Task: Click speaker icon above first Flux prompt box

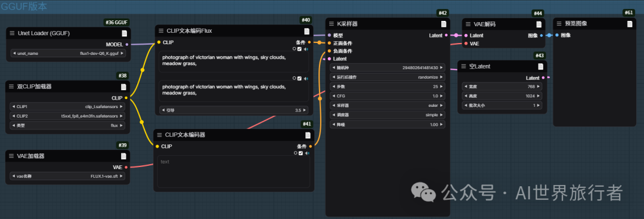Action: tap(306, 49)
